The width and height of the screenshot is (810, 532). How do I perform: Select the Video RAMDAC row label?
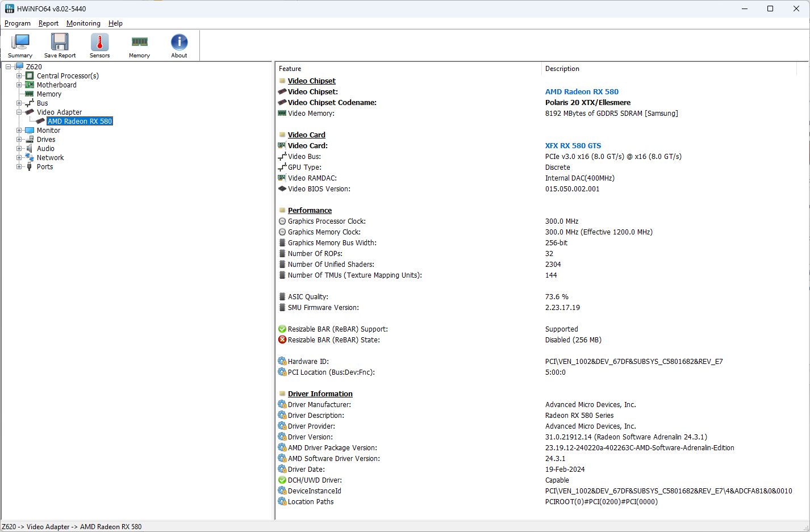[312, 178]
